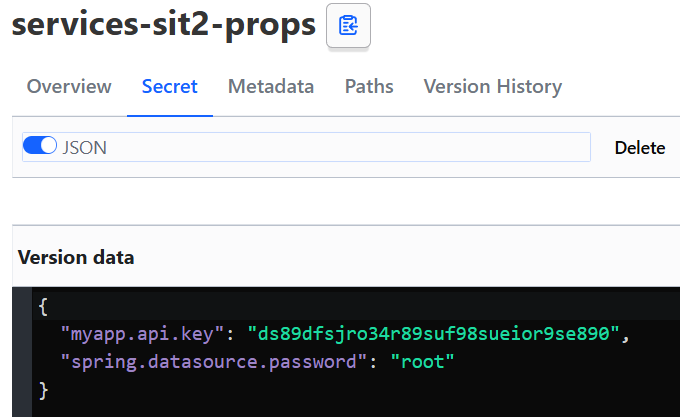Click the API key value string
The image size is (680, 417).
441,332
